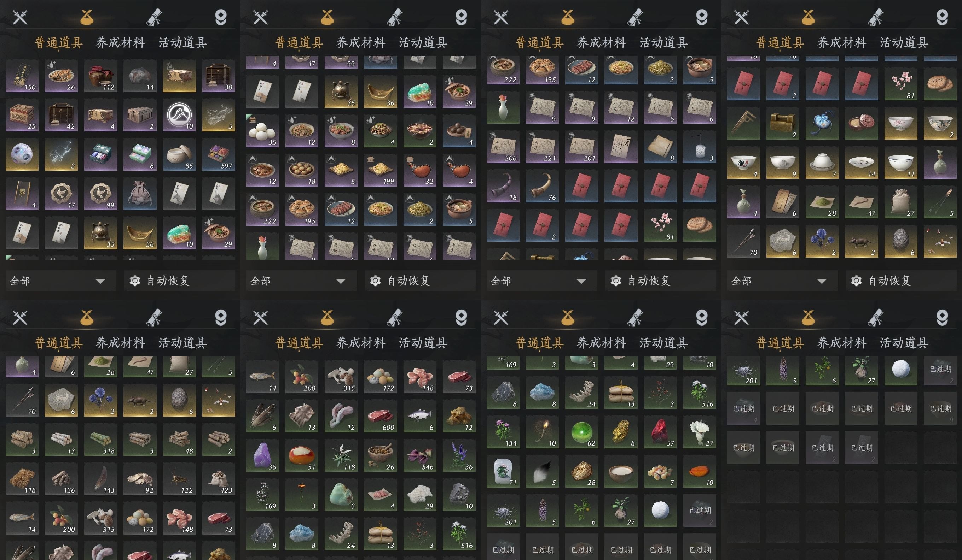The image size is (962, 560).
Task: Select the bamboo bundle item showing 318
Action: (x=100, y=440)
